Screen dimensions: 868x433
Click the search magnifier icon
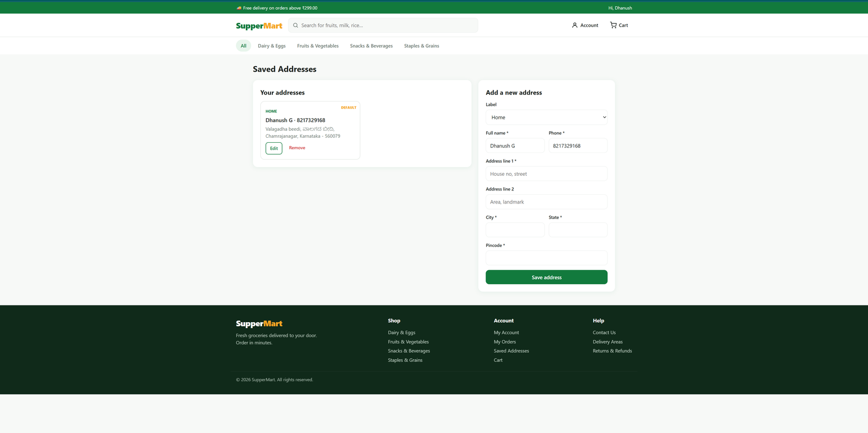296,26
